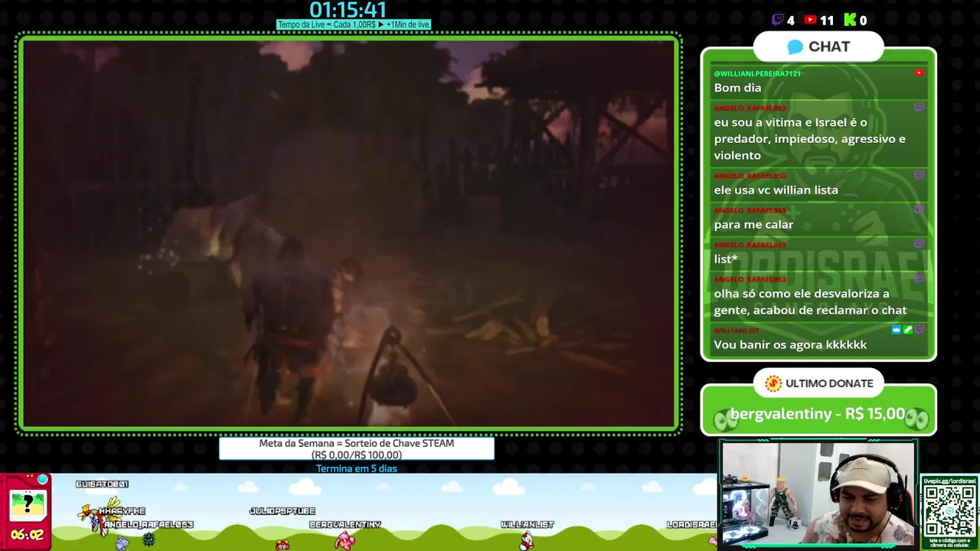
Task: Click username @WILLIANLPEREIRA7121 in chat
Action: (x=757, y=73)
